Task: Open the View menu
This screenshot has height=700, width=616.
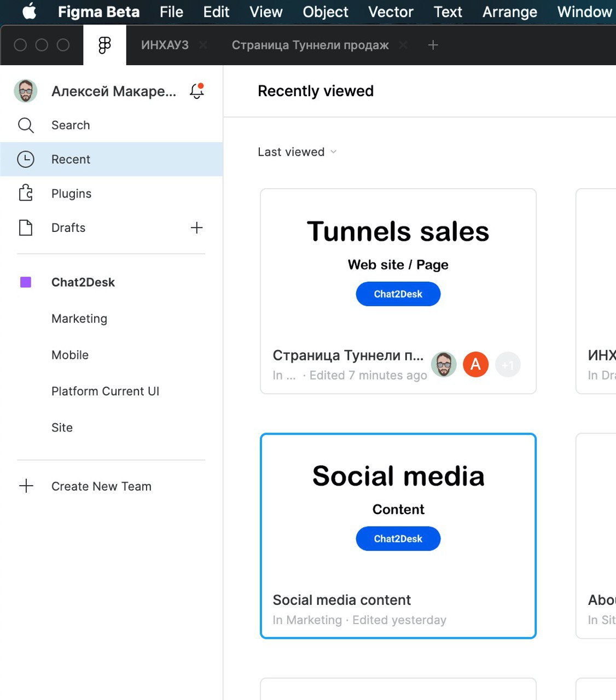Action: coord(266,11)
